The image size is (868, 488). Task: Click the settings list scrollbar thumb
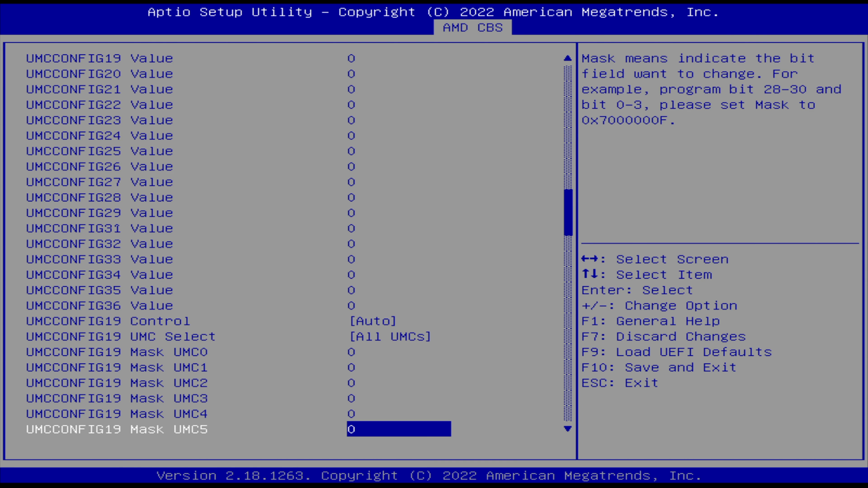(568, 212)
